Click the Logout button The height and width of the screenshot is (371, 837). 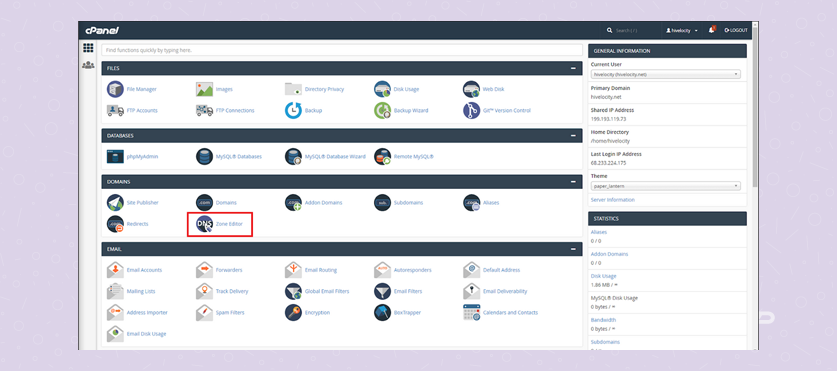point(736,30)
